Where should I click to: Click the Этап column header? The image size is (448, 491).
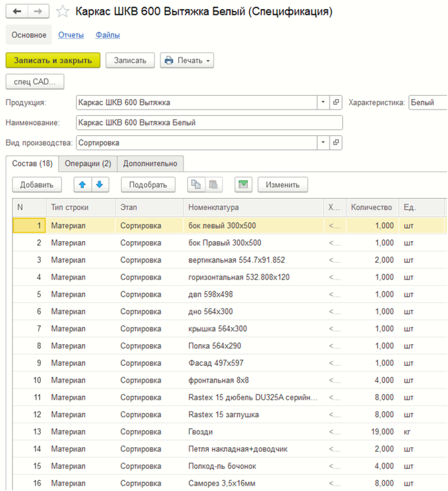coord(149,207)
